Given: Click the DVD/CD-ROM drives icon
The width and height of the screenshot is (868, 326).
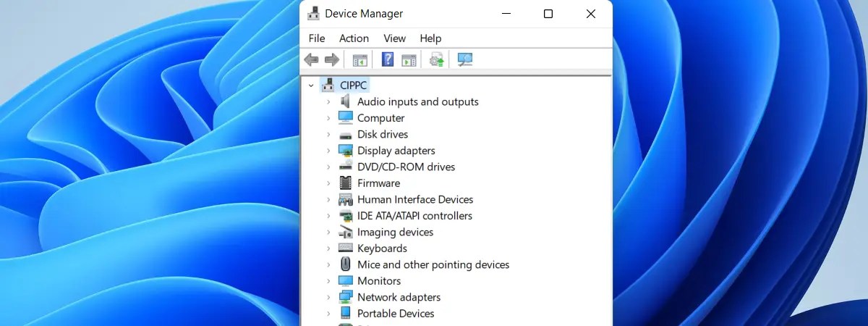Looking at the screenshot, I should pyautogui.click(x=345, y=167).
